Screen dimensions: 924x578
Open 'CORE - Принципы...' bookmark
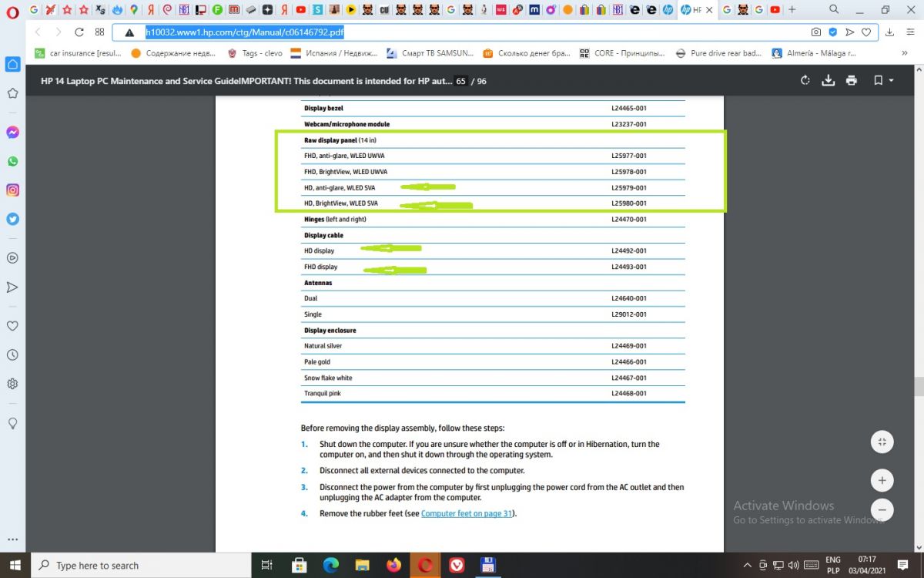pyautogui.click(x=622, y=53)
